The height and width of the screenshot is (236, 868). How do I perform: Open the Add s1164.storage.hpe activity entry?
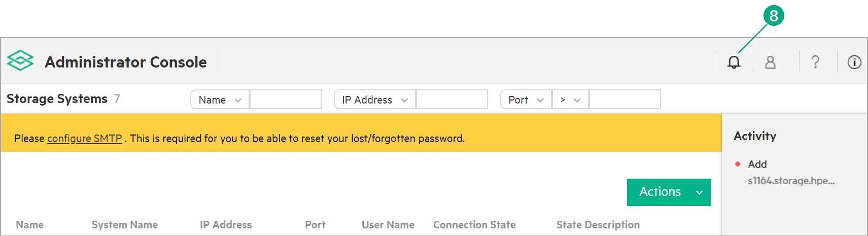pos(790,173)
